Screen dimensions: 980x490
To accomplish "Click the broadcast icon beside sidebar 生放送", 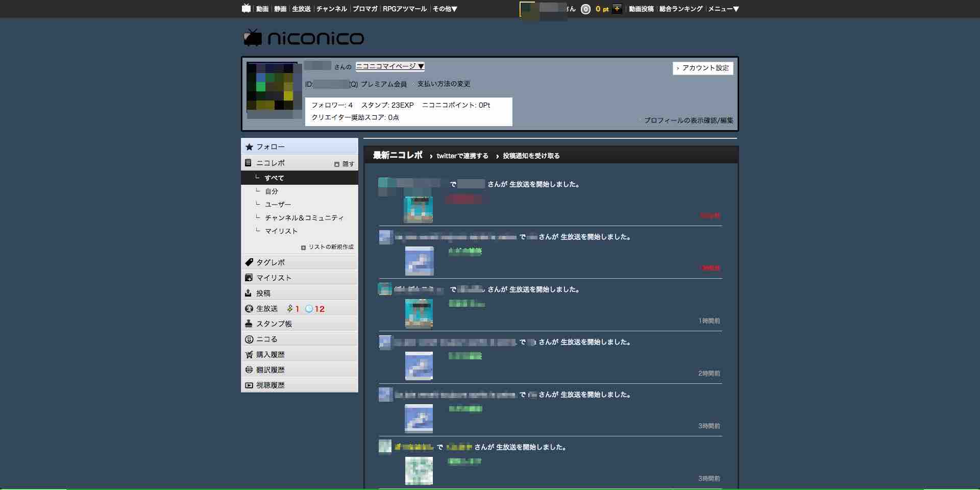I will tap(249, 309).
